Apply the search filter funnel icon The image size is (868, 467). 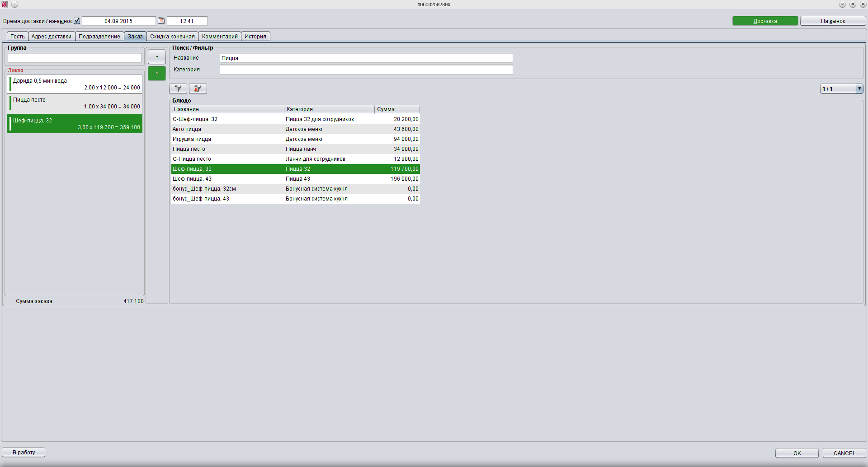point(178,89)
